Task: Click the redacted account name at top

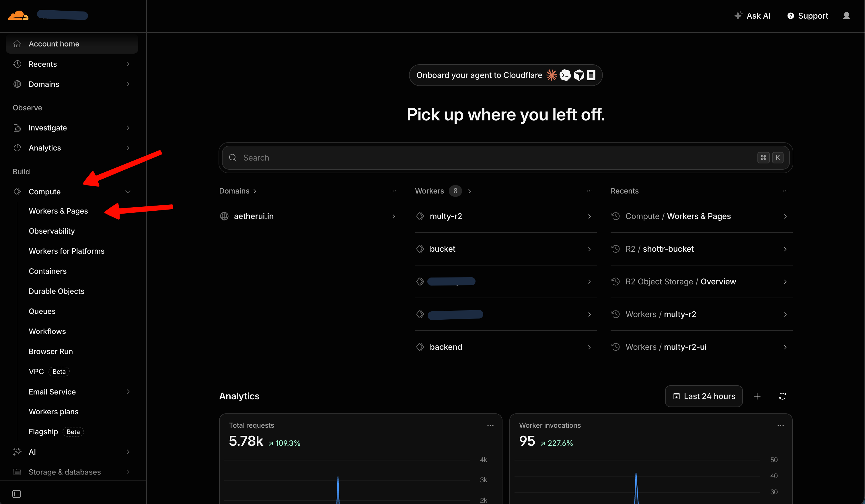Action: [x=63, y=15]
